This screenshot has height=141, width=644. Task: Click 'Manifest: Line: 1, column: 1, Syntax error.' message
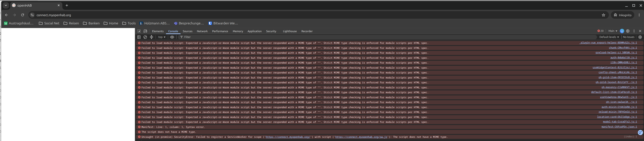(173, 127)
